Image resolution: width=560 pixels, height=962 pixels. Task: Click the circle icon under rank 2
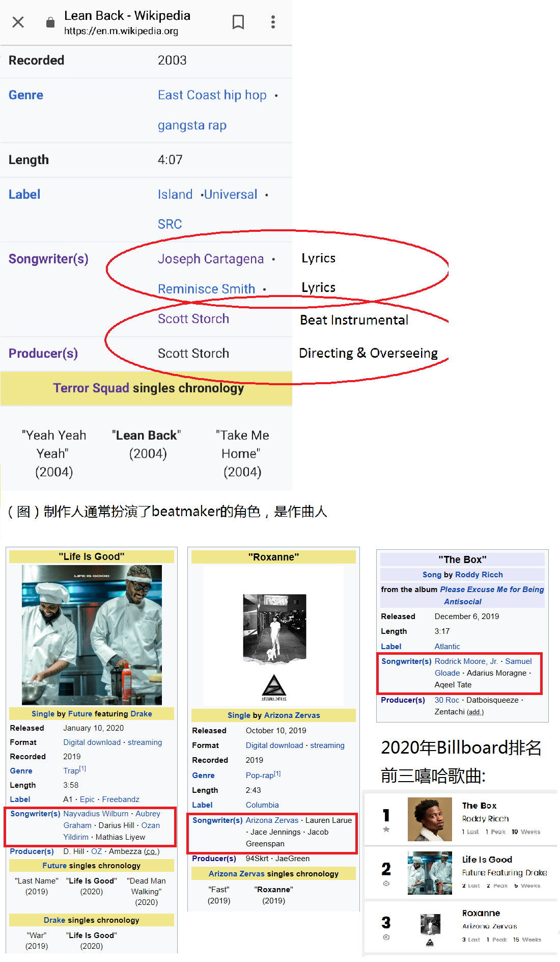pos(386,884)
